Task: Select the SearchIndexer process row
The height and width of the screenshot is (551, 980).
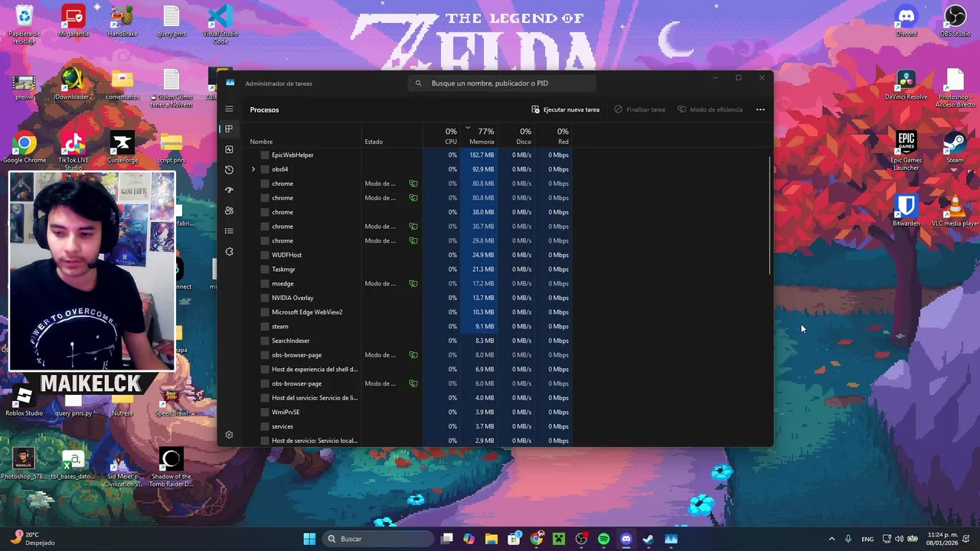Action: pos(409,341)
